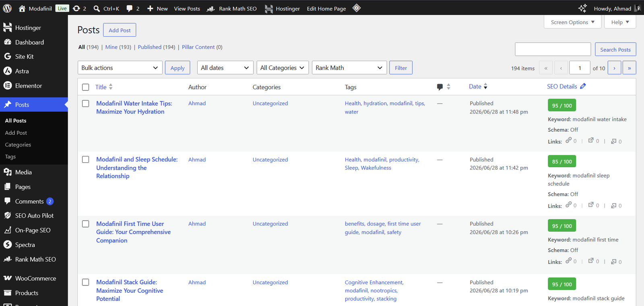This screenshot has width=644, height=306.
Task: Open Add Post submenu item
Action: (x=16, y=133)
